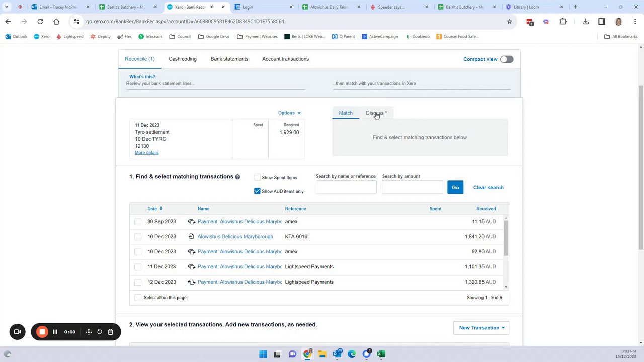Switch to the Account transactions tab
644x362 pixels.
click(x=285, y=59)
